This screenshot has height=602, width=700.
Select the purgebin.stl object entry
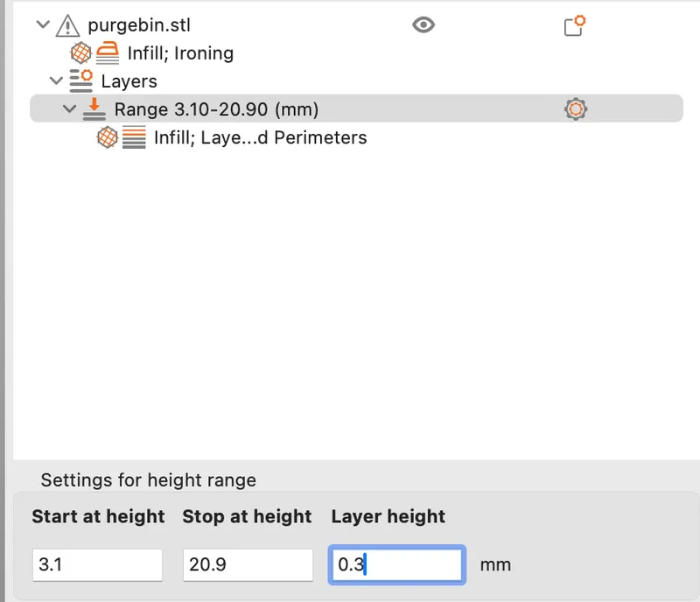click(139, 25)
